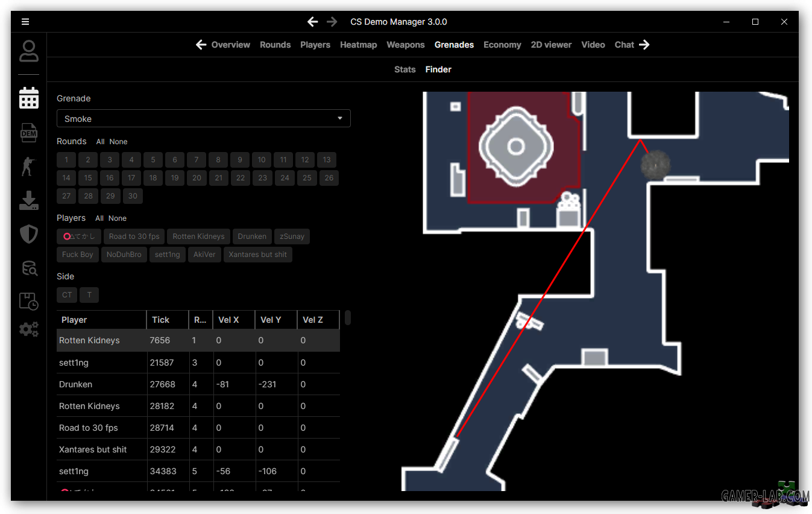
Task: Sort table by Vel Y column header
Action: click(x=276, y=320)
